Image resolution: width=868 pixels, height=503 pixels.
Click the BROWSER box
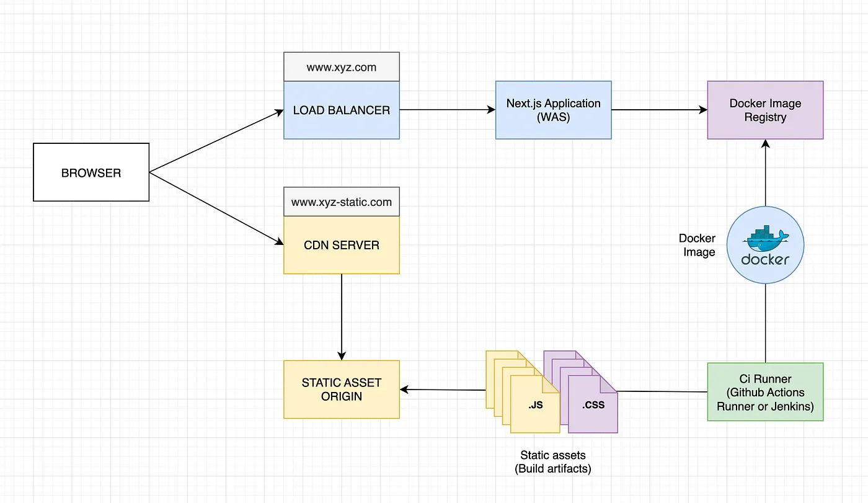tap(91, 172)
